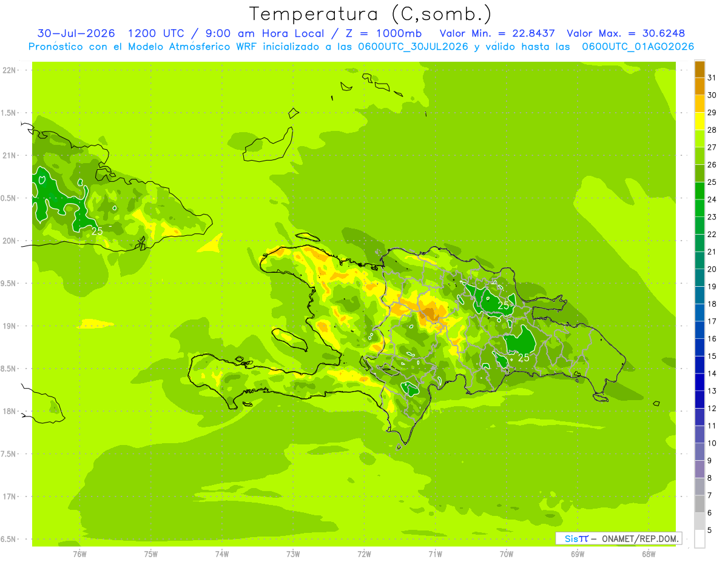Viewport: 728px width, 562px height.
Task: Click the '75W' longitude label
Action: [x=151, y=554]
